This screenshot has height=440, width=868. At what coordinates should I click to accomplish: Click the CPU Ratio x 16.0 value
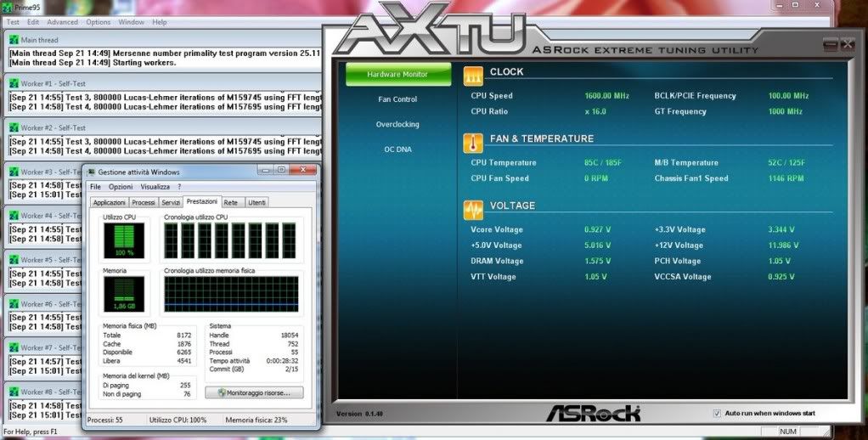[x=595, y=112]
